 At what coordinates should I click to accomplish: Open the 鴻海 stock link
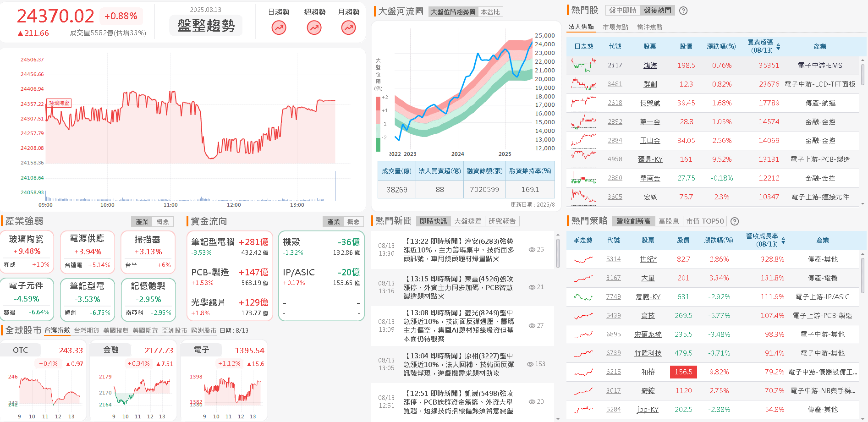click(649, 65)
